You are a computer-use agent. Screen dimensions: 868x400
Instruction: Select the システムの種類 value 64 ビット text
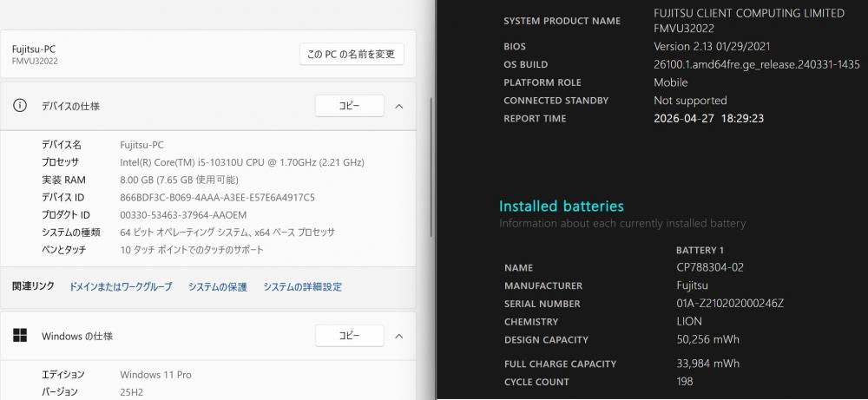pyautogui.click(x=227, y=233)
